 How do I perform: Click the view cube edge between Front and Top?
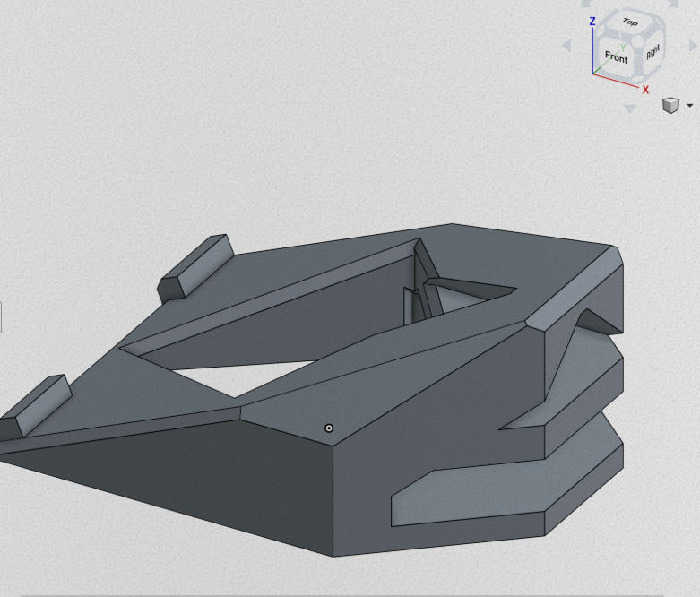pyautogui.click(x=618, y=35)
